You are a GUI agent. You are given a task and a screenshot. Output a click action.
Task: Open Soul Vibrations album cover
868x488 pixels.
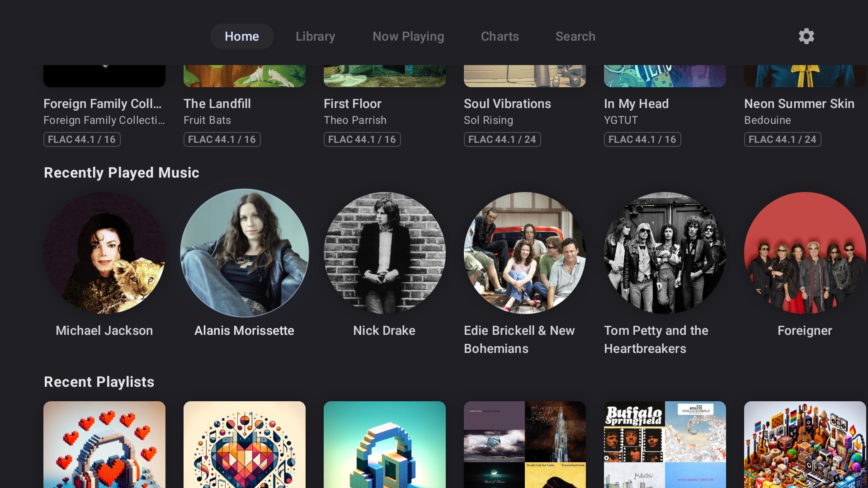coord(525,76)
